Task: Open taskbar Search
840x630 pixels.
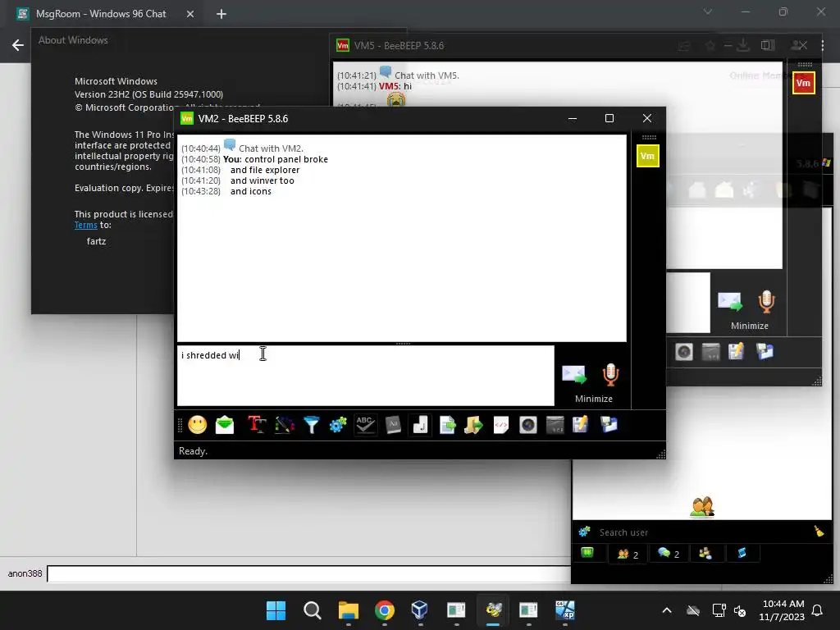Action: point(313,610)
